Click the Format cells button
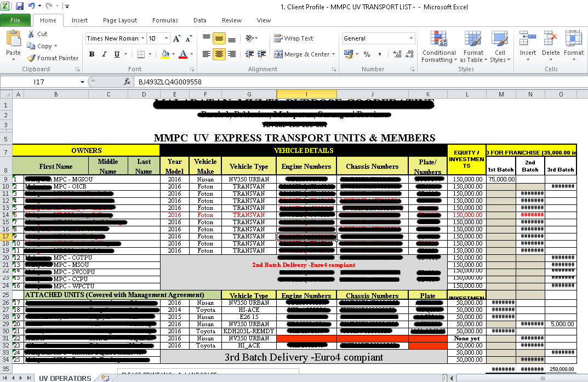 pos(574,46)
